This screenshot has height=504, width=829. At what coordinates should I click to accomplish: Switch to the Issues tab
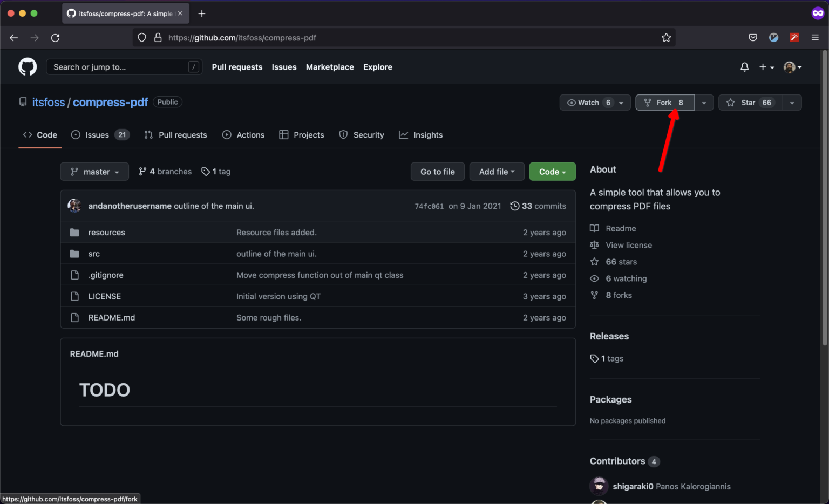coord(97,135)
